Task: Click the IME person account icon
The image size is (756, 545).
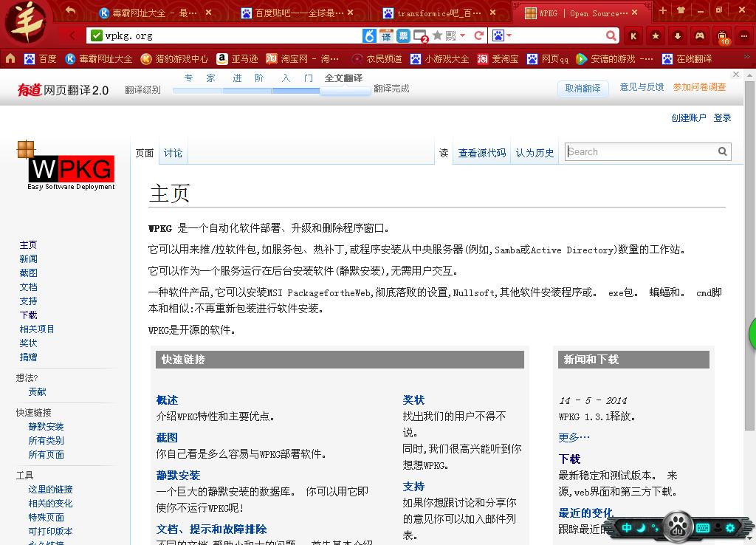Action: point(718,527)
